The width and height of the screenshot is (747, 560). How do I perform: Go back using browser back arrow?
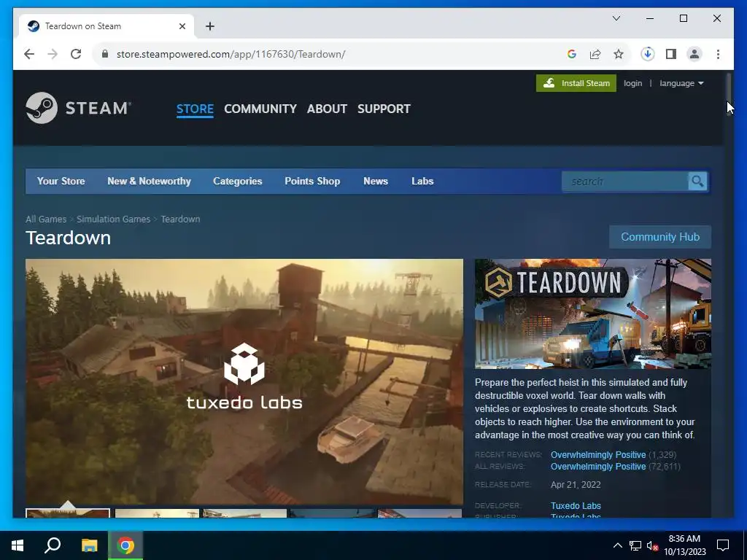click(29, 54)
